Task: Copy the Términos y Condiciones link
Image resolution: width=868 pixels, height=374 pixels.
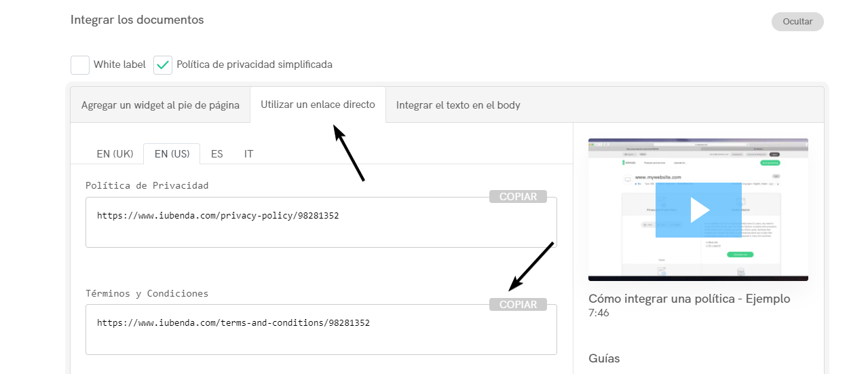Action: tap(518, 305)
